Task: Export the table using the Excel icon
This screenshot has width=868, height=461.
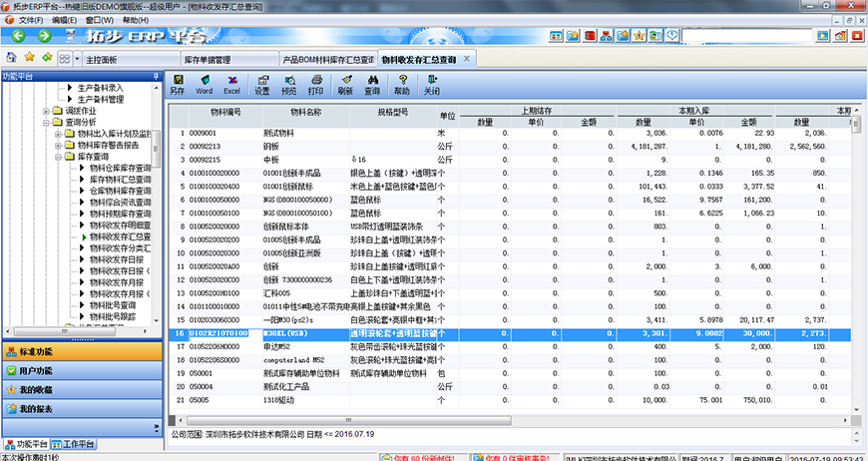Action: (231, 84)
